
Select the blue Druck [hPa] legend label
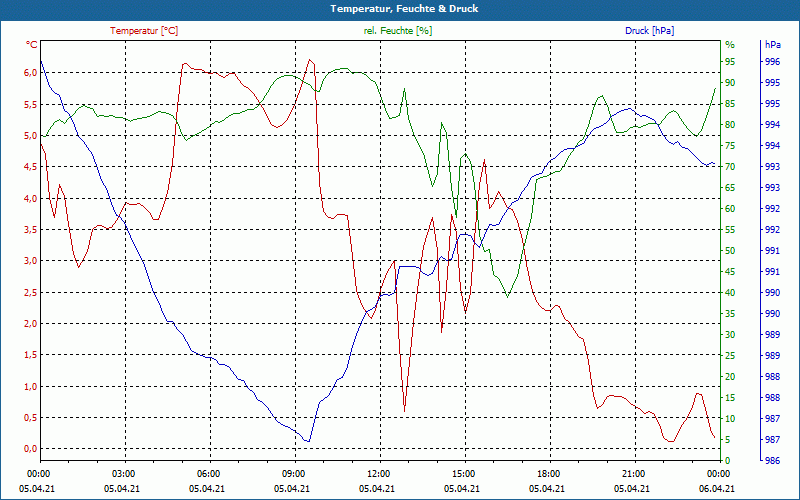(x=649, y=31)
